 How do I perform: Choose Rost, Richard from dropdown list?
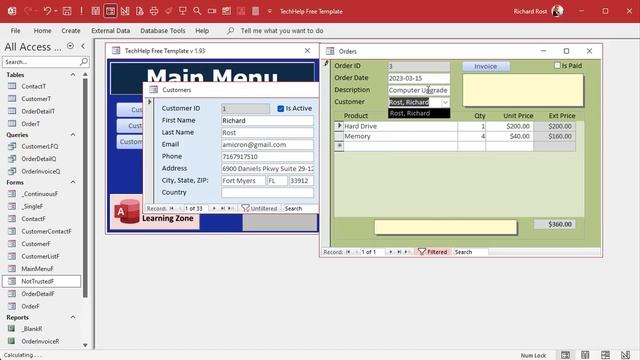coord(419,113)
